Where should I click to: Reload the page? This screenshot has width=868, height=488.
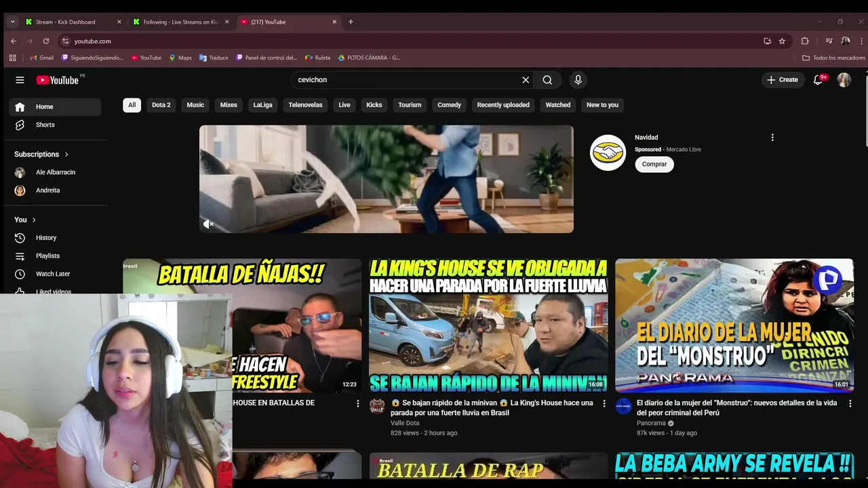pos(46,41)
